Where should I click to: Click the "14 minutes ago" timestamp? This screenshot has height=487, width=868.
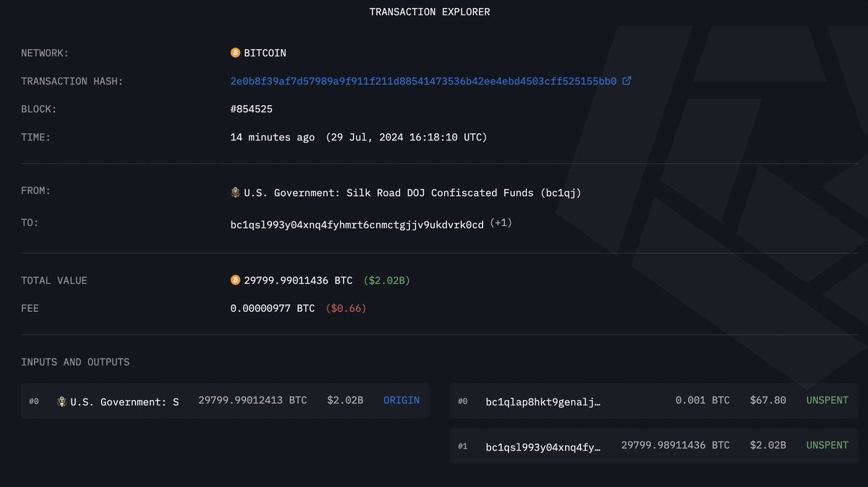(272, 137)
